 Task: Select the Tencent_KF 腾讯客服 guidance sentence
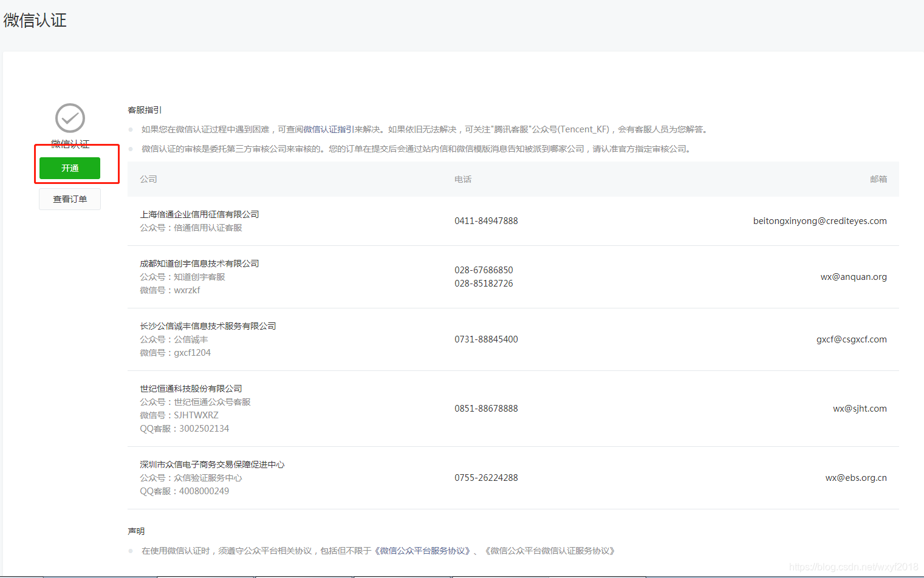[x=425, y=129]
